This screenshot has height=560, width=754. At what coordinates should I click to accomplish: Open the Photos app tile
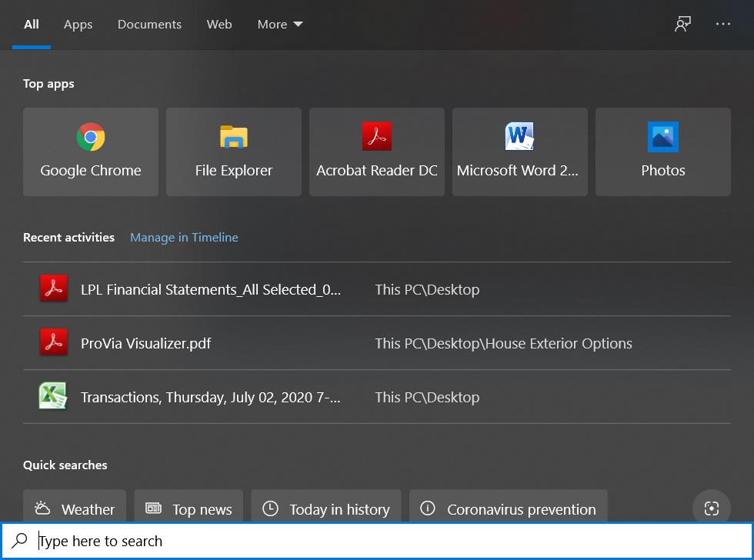click(663, 152)
